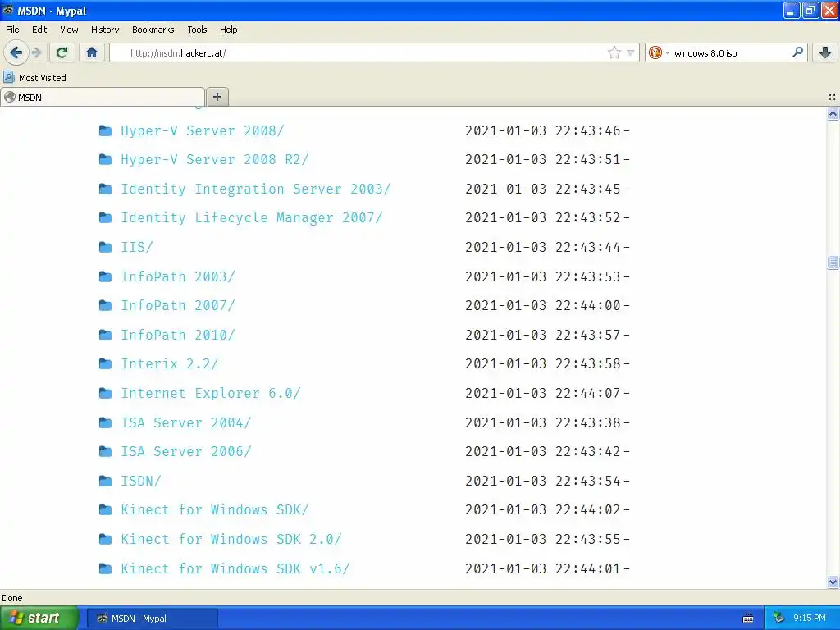
Task: Click the vertical scrollbar thumb
Action: pos(833,262)
